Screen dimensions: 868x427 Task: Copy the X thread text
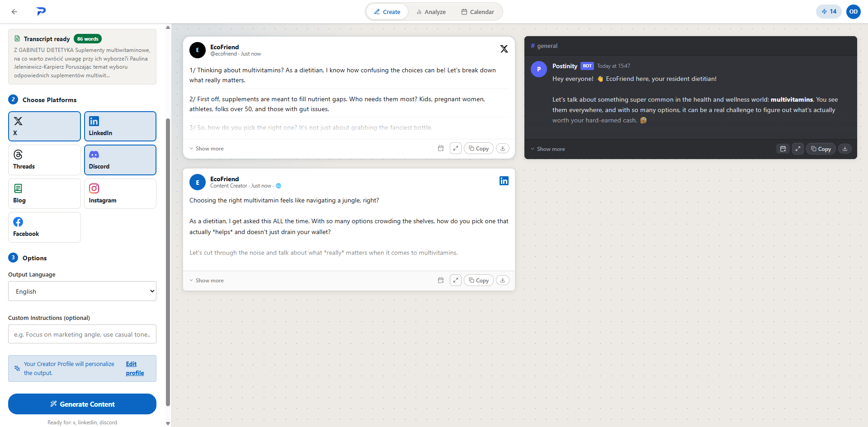pyautogui.click(x=479, y=149)
